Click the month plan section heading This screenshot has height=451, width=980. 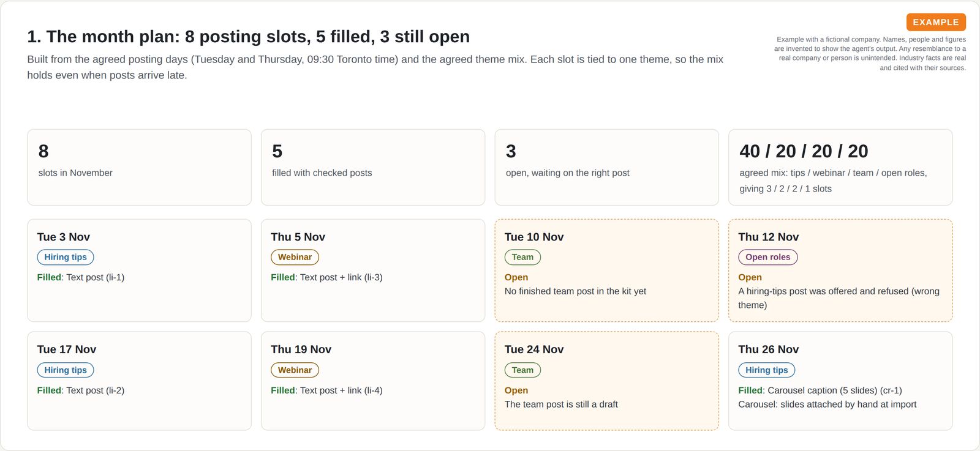point(248,37)
